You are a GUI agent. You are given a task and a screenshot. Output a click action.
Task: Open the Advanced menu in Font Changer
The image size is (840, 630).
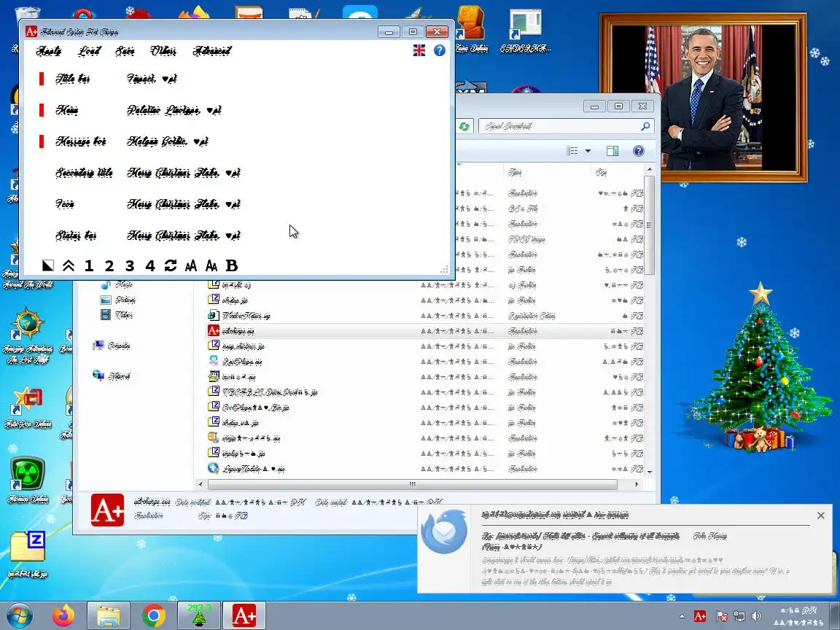[212, 51]
